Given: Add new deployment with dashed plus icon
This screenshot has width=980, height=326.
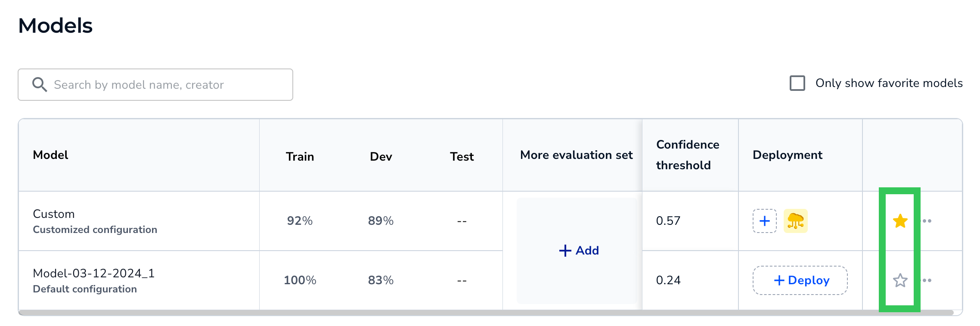Looking at the screenshot, I should pyautogui.click(x=764, y=221).
